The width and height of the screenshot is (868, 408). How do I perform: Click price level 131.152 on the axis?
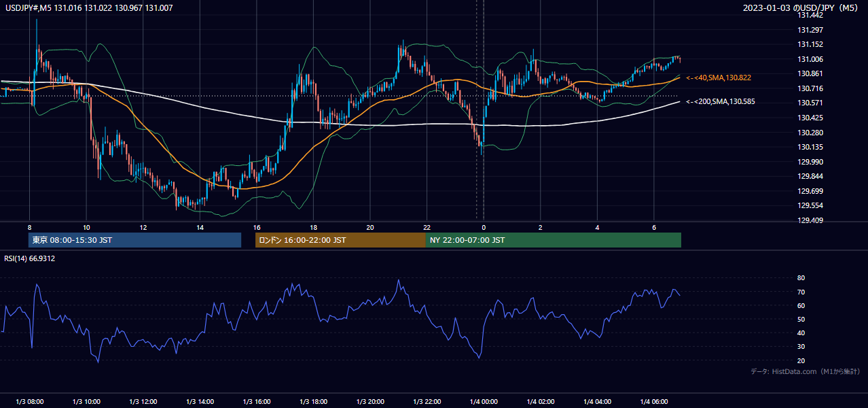click(x=811, y=44)
